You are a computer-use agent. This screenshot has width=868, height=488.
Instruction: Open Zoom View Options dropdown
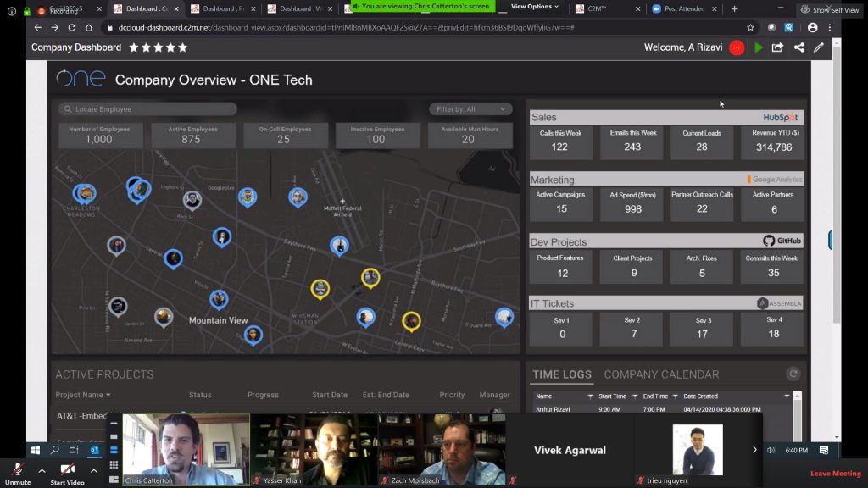click(x=534, y=7)
